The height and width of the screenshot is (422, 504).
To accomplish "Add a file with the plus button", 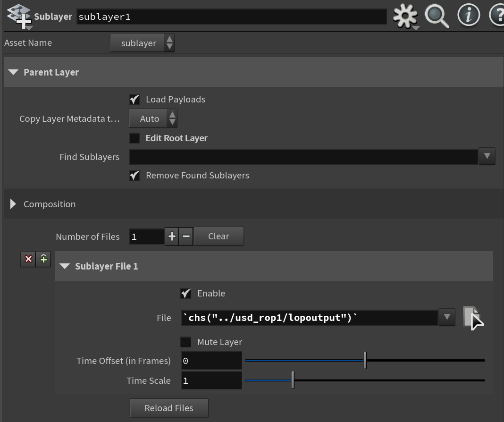I will [172, 236].
